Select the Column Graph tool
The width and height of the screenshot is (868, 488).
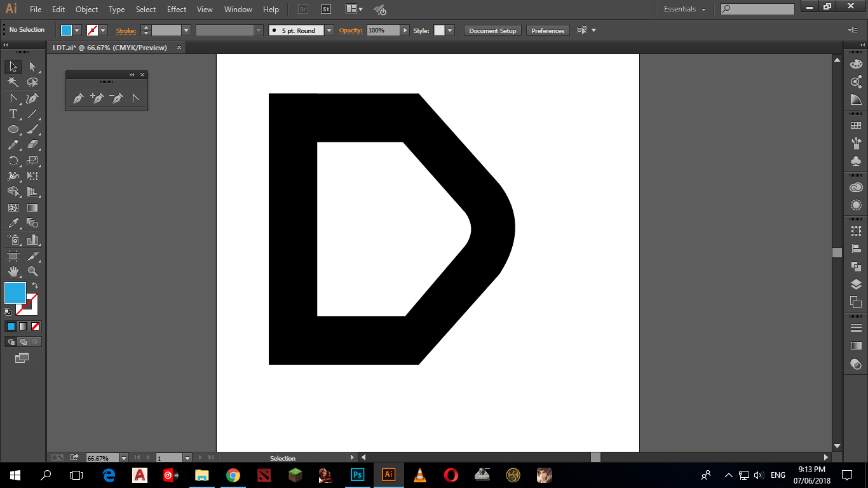(33, 240)
